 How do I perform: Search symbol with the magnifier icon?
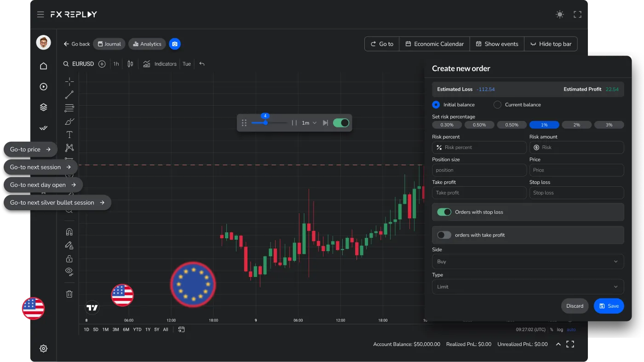coord(66,64)
